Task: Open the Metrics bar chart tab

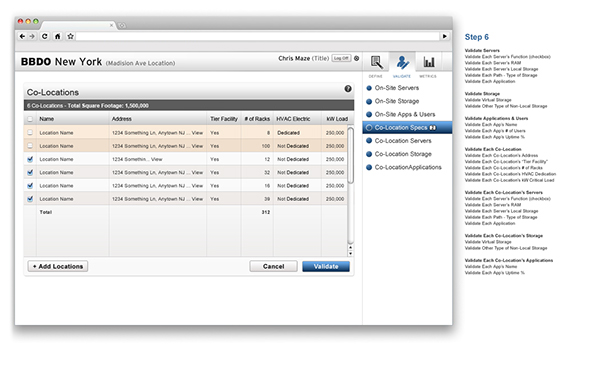Action: click(x=429, y=62)
